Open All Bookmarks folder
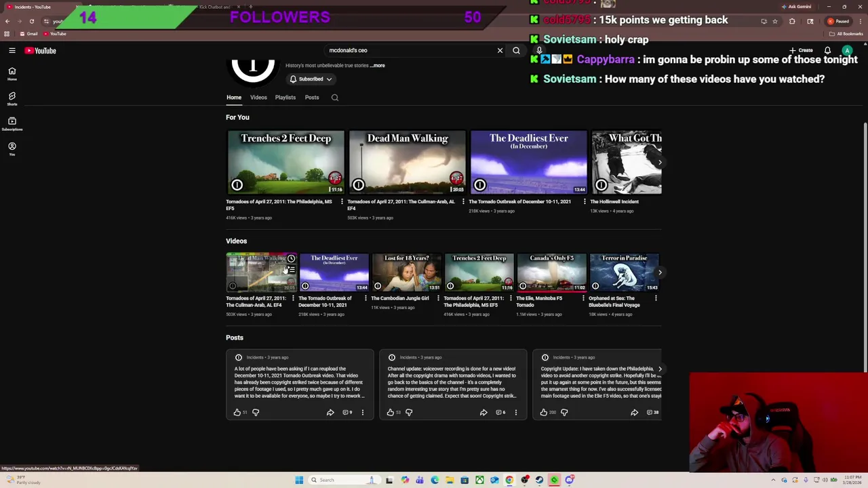 (x=846, y=34)
